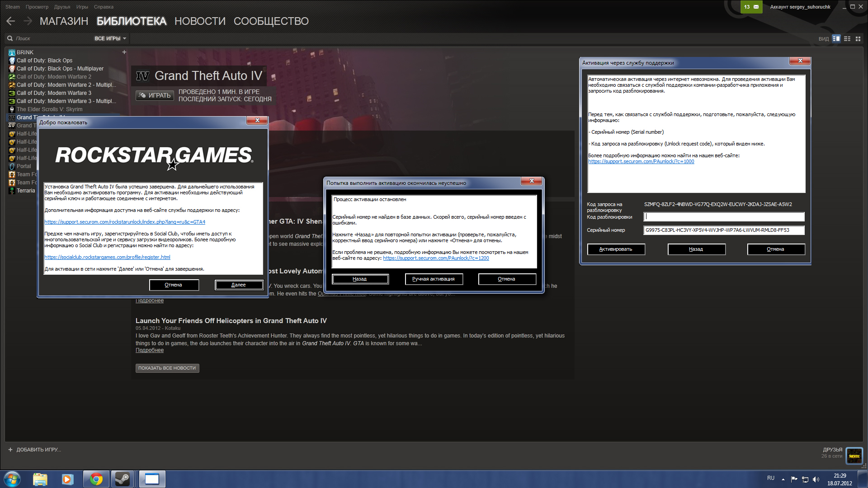
Task: Switch to list view icon
Action: [847, 39]
